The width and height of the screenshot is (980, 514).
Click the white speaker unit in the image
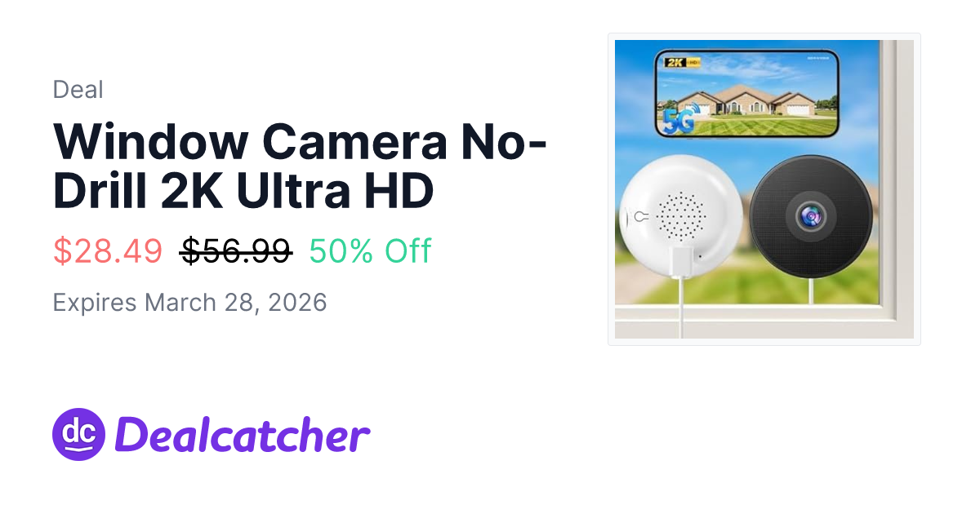coord(682,215)
